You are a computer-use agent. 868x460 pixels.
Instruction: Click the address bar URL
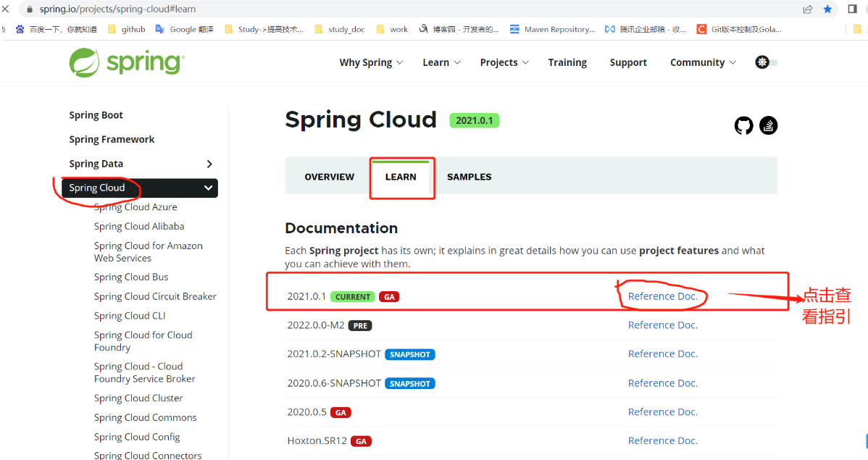117,9
